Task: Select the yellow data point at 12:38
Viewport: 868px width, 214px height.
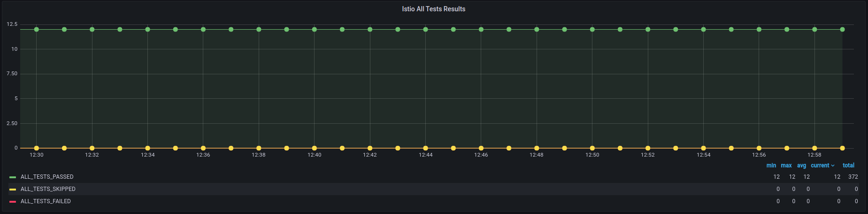Action: point(259,148)
